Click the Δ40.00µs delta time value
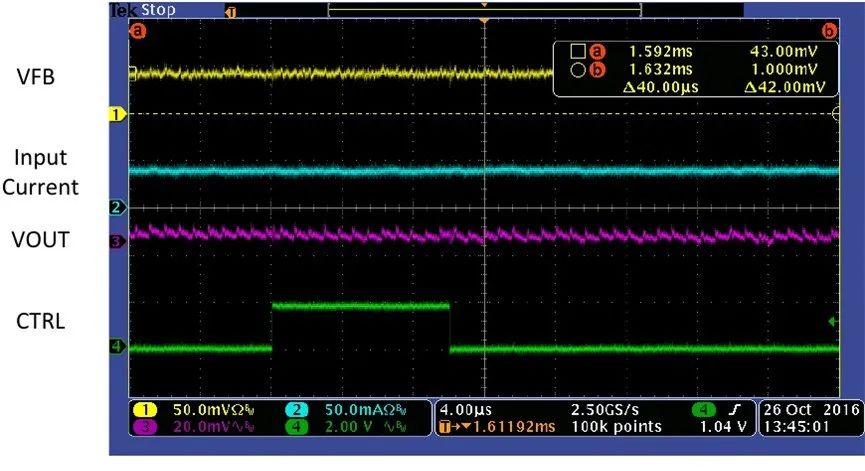The image size is (865, 471). point(660,87)
